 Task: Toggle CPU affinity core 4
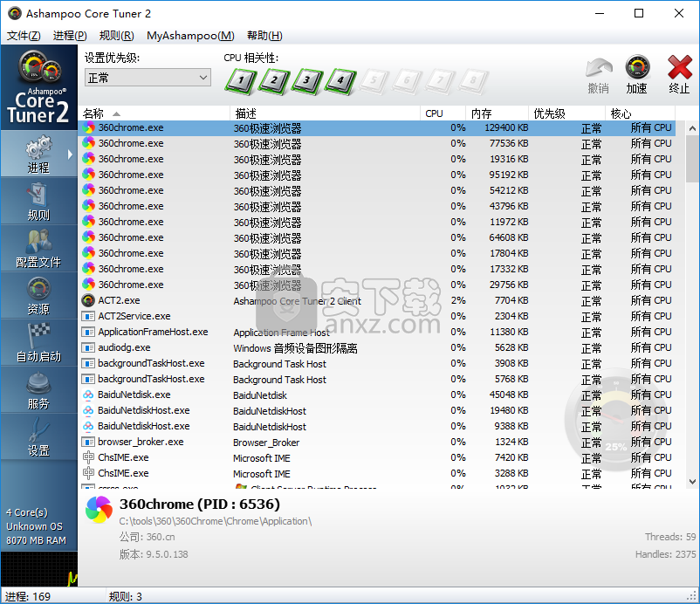340,81
